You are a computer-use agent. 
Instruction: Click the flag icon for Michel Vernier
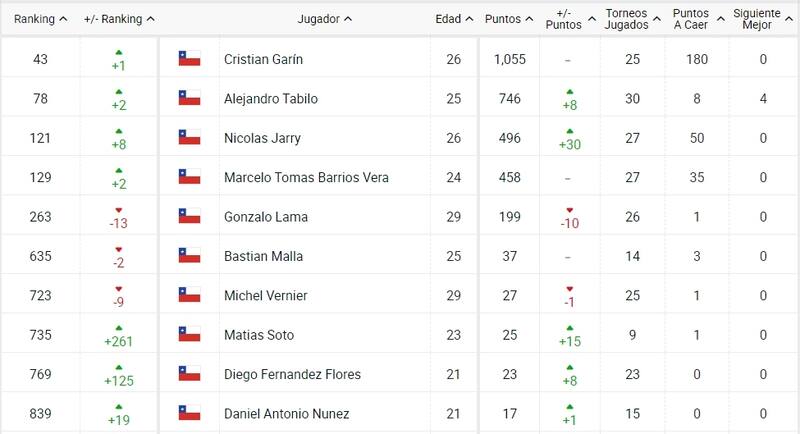(x=189, y=295)
